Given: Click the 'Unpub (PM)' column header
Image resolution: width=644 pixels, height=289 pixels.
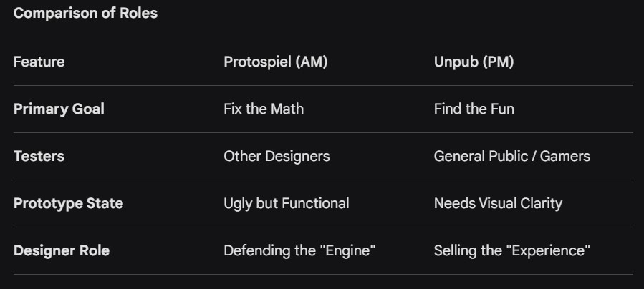Looking at the screenshot, I should [x=474, y=62].
